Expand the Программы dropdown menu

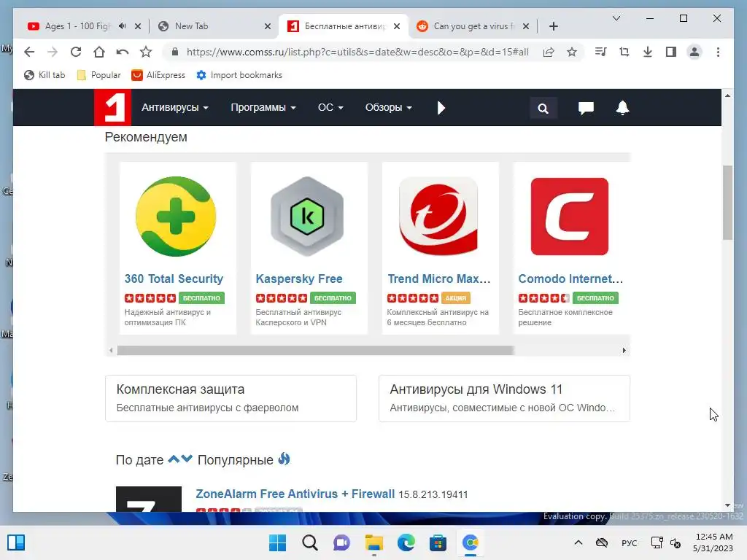[x=263, y=108]
